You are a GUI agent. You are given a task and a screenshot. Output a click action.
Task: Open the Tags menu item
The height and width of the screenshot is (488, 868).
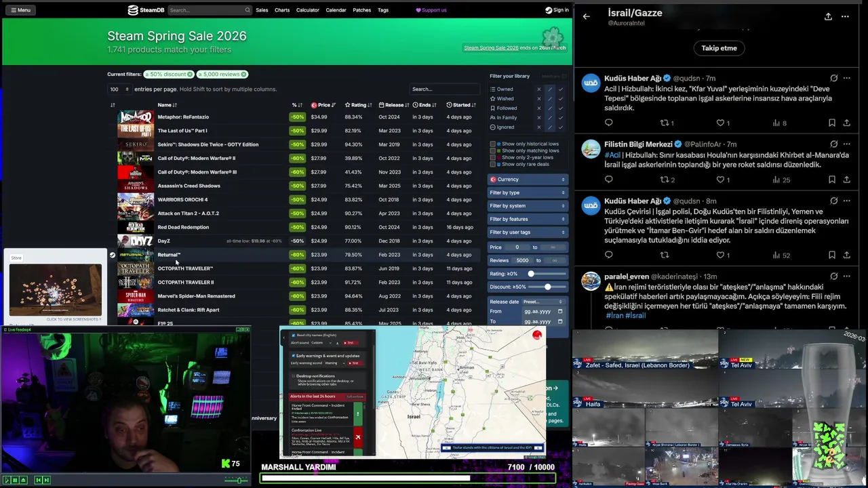point(383,10)
